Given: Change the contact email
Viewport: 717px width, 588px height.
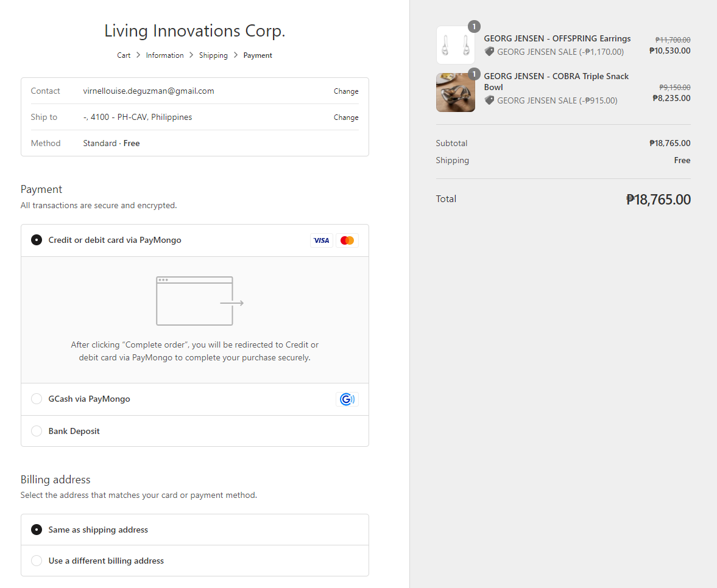Looking at the screenshot, I should coord(346,91).
